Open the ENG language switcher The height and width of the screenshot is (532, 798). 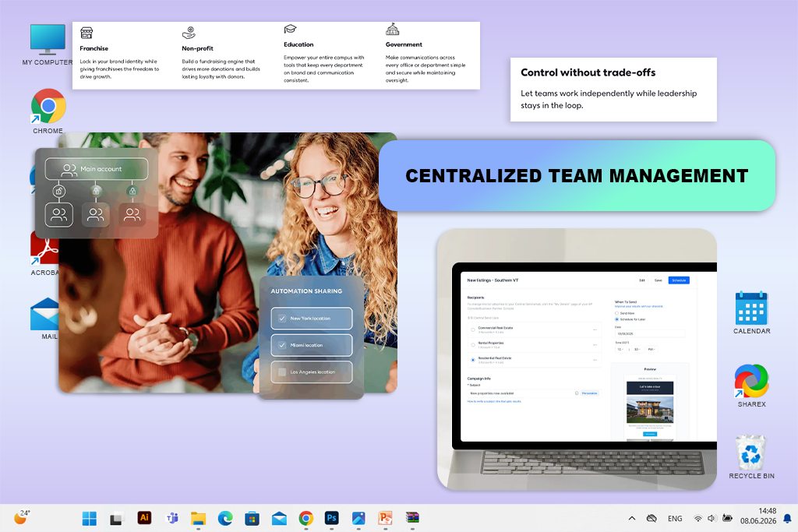point(675,518)
